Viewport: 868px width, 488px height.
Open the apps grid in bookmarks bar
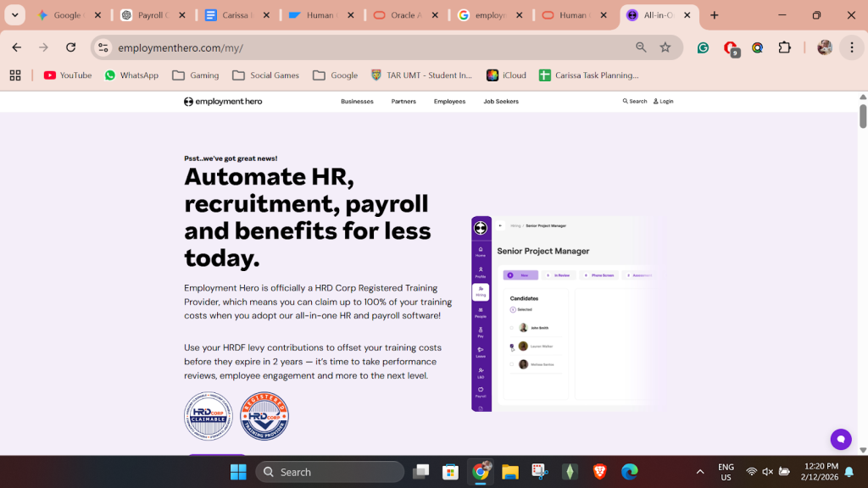coord(15,75)
